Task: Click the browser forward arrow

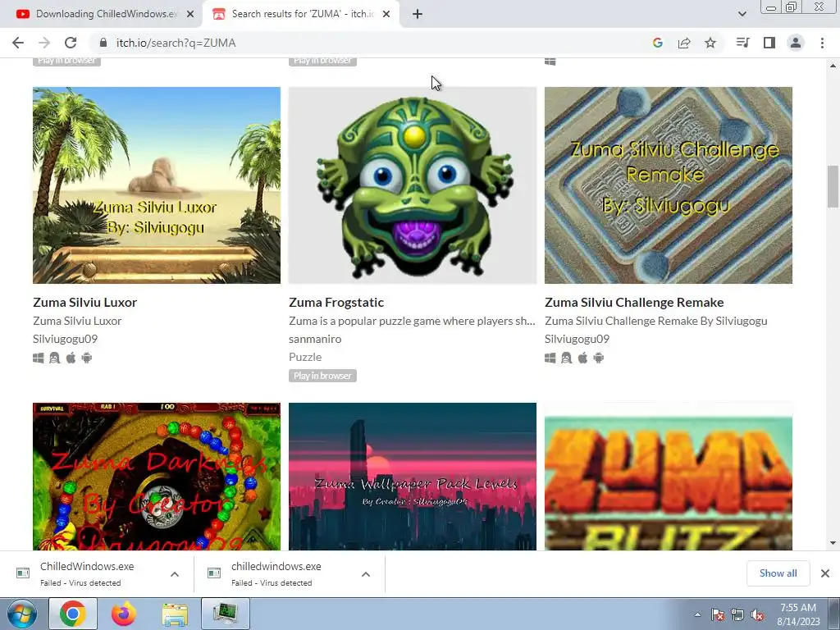Action: 44,43
